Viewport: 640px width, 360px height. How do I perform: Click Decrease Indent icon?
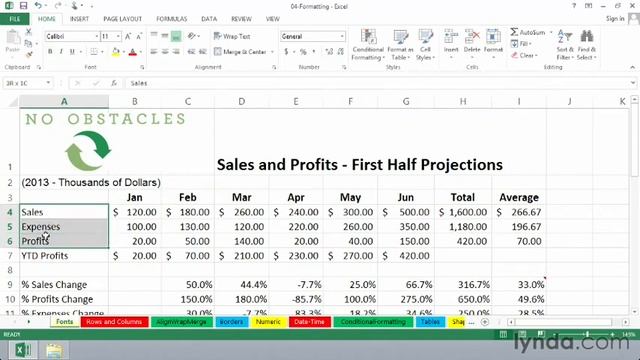tap(191, 52)
